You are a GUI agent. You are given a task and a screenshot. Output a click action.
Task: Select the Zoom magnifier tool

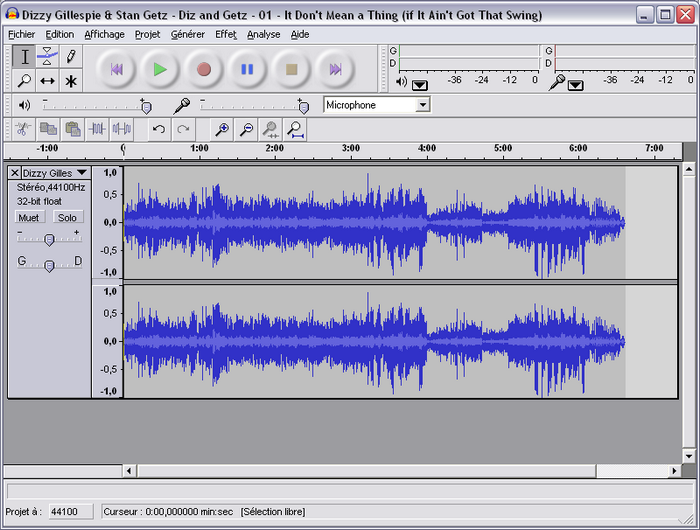coord(24,81)
